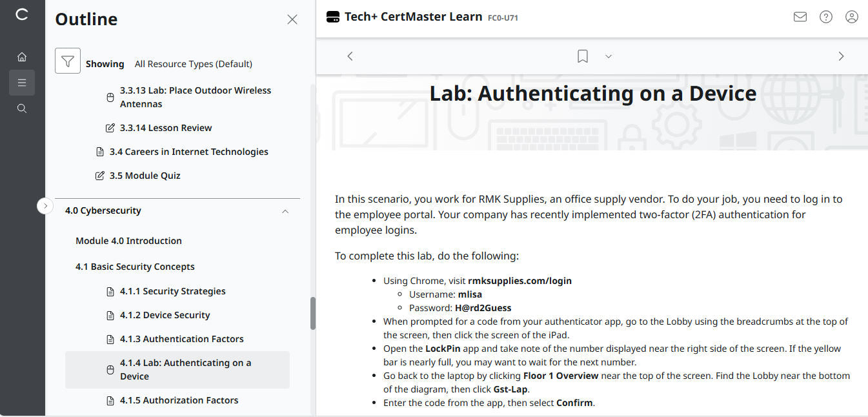
Task: Open the envelope messages icon
Action: click(800, 17)
